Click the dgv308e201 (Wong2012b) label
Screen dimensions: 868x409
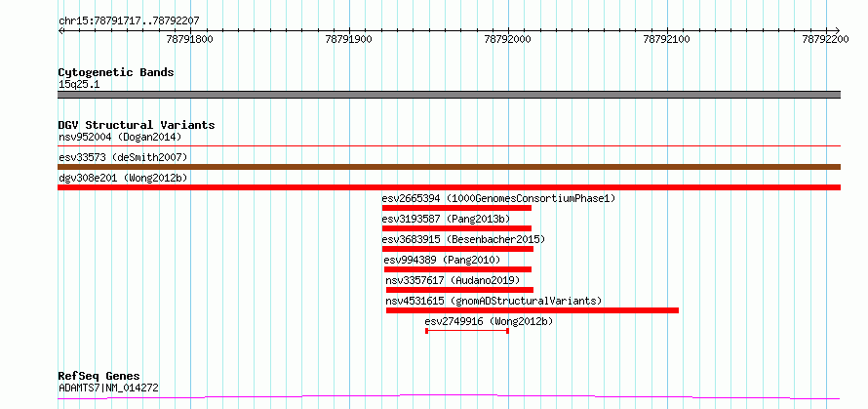pyautogui.click(x=123, y=178)
